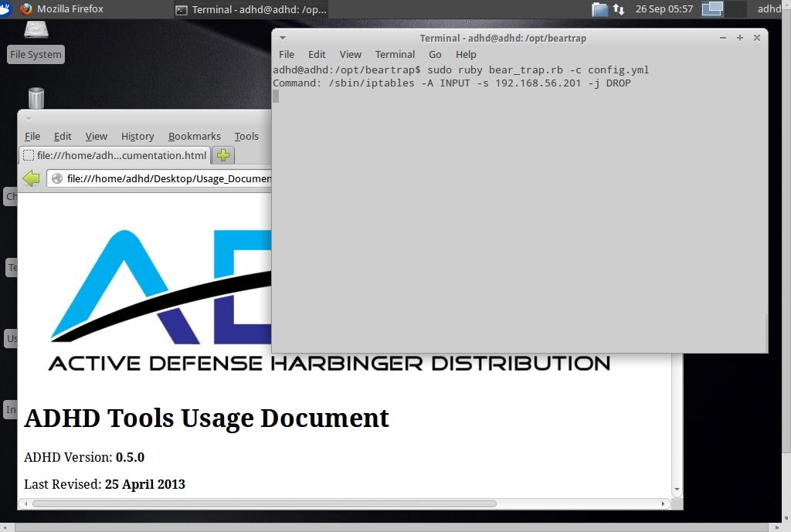Click Active Defense Harbinger Distribution logo text
The width and height of the screenshot is (791, 532).
coord(329,363)
